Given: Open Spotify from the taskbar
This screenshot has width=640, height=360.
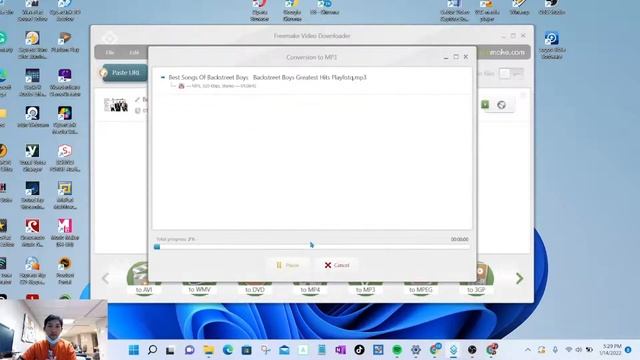Looking at the screenshot, I should point(397,350).
